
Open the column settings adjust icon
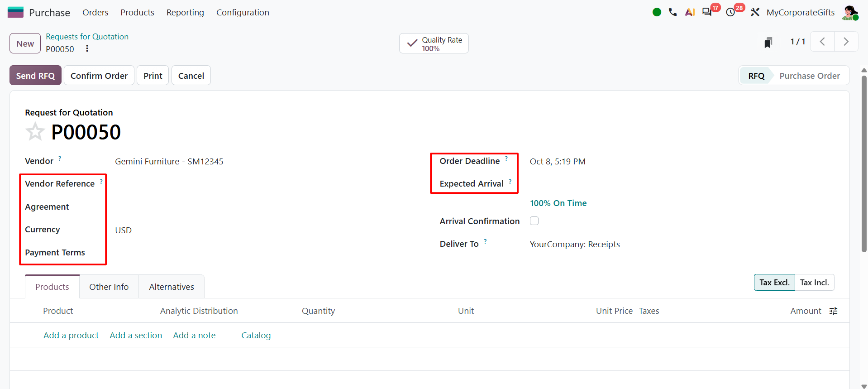pyautogui.click(x=833, y=311)
